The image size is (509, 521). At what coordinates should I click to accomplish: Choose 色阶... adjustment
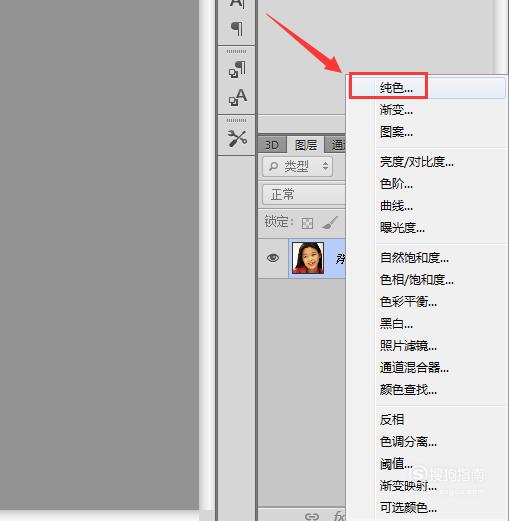click(x=427, y=184)
